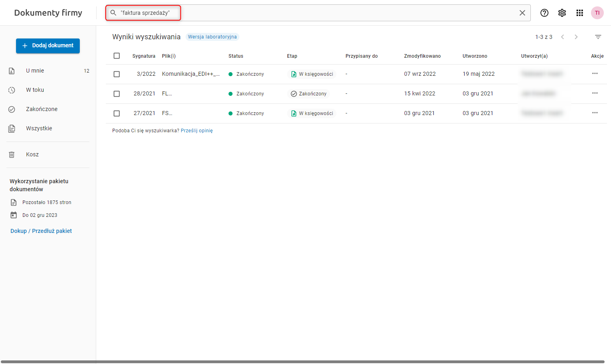611x364 pixels.
Task: Toggle the select-all header checkbox
Action: click(117, 56)
